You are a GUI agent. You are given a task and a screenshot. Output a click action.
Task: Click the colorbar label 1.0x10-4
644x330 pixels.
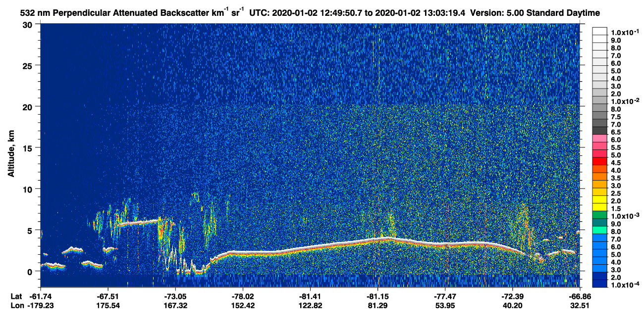pyautogui.click(x=624, y=285)
